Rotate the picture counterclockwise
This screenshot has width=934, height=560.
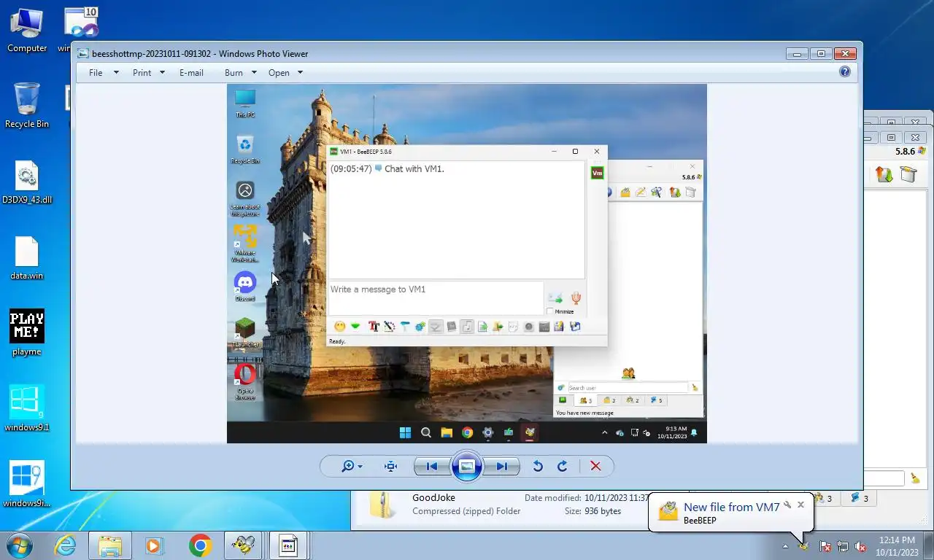(x=538, y=466)
